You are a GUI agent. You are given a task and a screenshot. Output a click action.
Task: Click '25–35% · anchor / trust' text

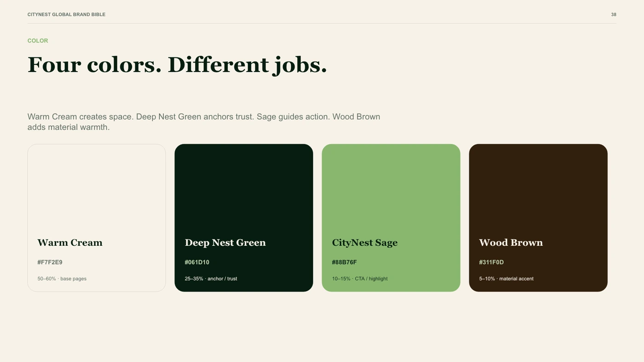pos(211,279)
